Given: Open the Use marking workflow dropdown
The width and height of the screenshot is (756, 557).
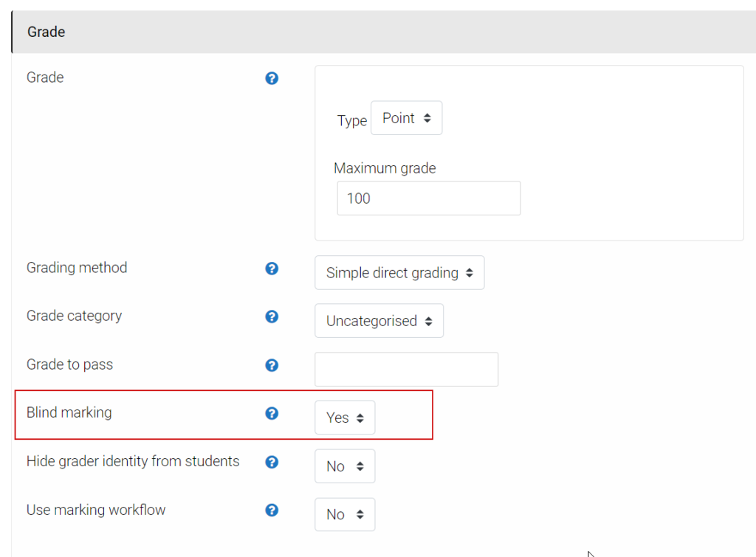Looking at the screenshot, I should (345, 514).
